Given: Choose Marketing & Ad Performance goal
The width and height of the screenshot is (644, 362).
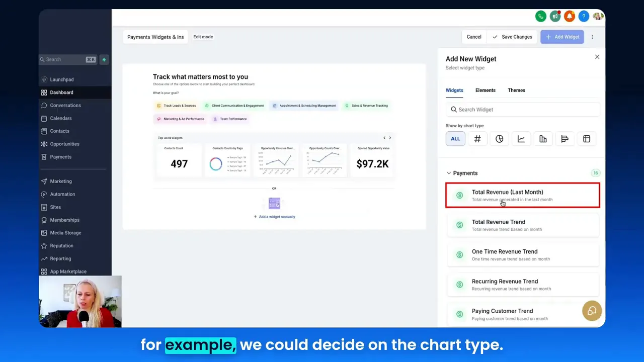Looking at the screenshot, I should [180, 119].
